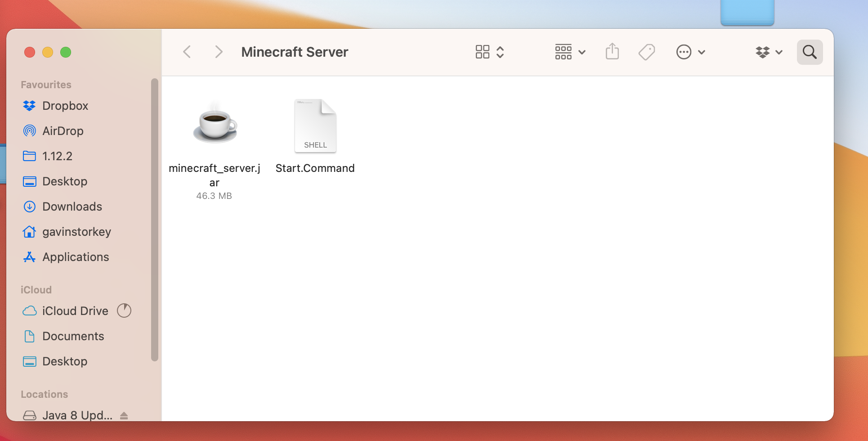868x441 pixels.
Task: Click the Locations section header
Action: point(44,394)
